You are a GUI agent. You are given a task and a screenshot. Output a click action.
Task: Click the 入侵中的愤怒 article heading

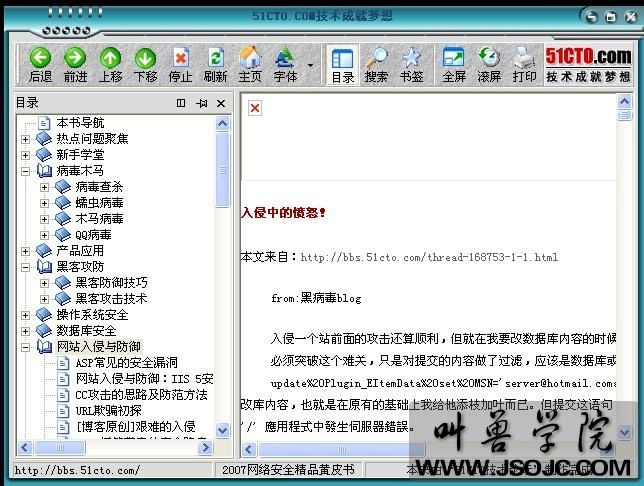[283, 212]
